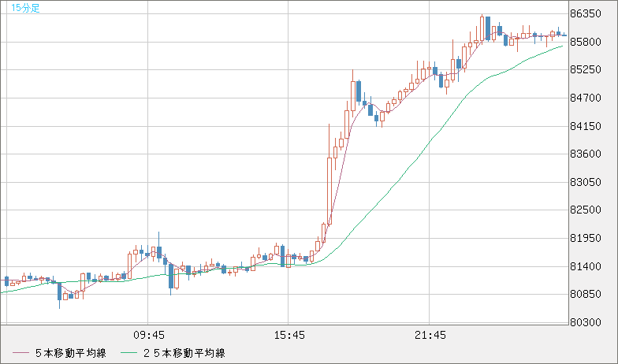This screenshot has height=364, width=618.
Task: Click the 84150 price axis label
Action: 586,126
